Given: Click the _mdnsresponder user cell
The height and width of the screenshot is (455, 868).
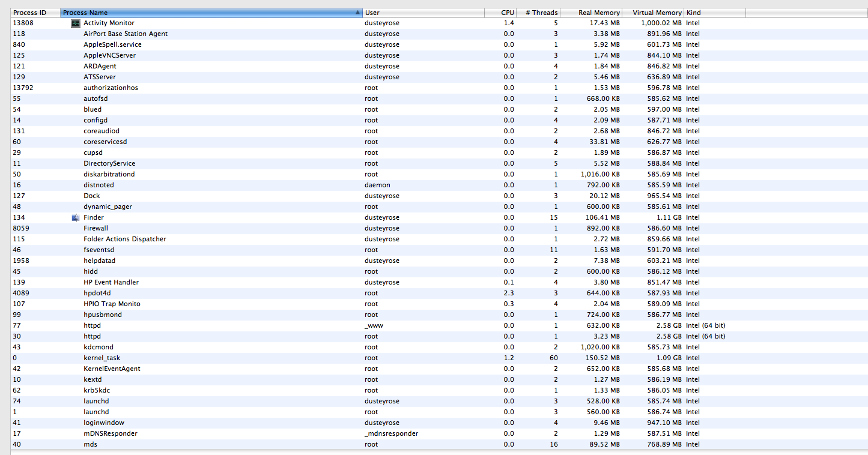Looking at the screenshot, I should tap(391, 433).
